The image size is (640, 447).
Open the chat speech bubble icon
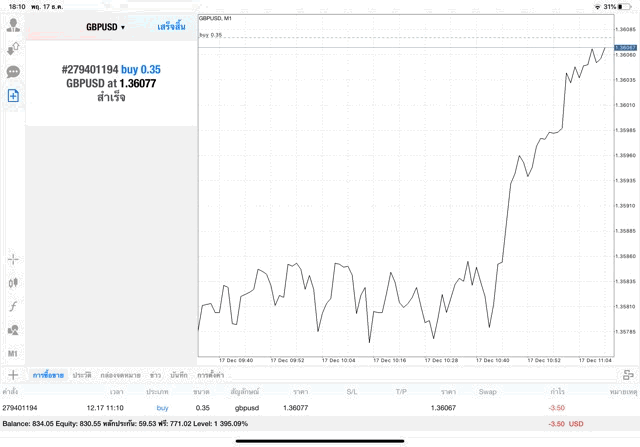pyautogui.click(x=13, y=72)
